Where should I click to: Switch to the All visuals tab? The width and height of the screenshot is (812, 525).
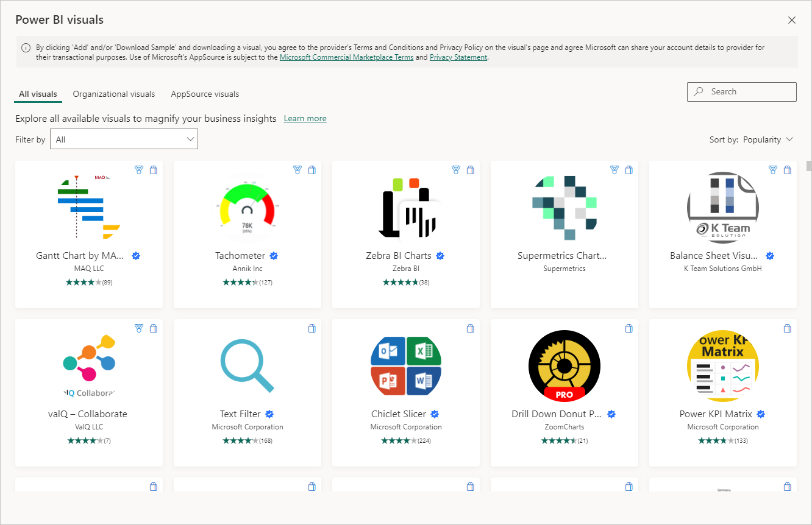tap(38, 94)
